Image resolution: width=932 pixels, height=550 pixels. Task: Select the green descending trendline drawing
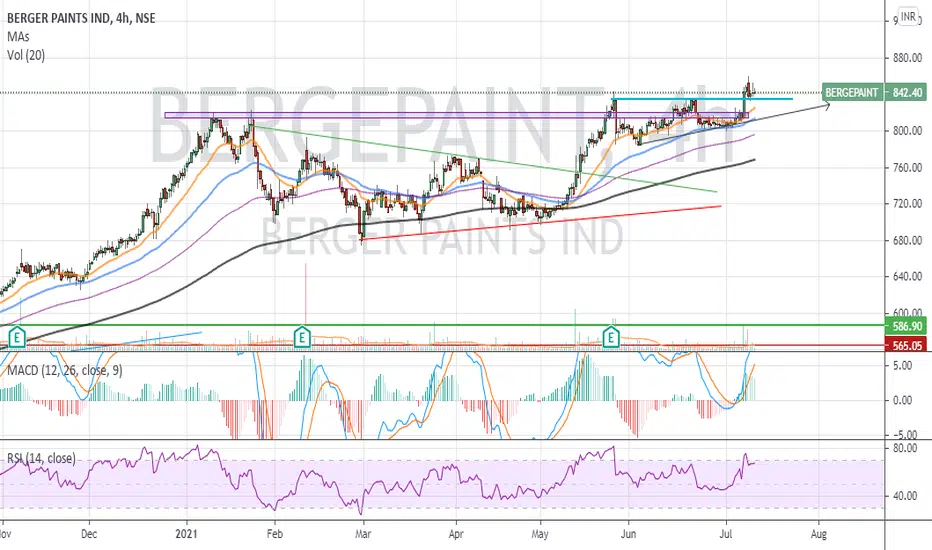[484, 159]
